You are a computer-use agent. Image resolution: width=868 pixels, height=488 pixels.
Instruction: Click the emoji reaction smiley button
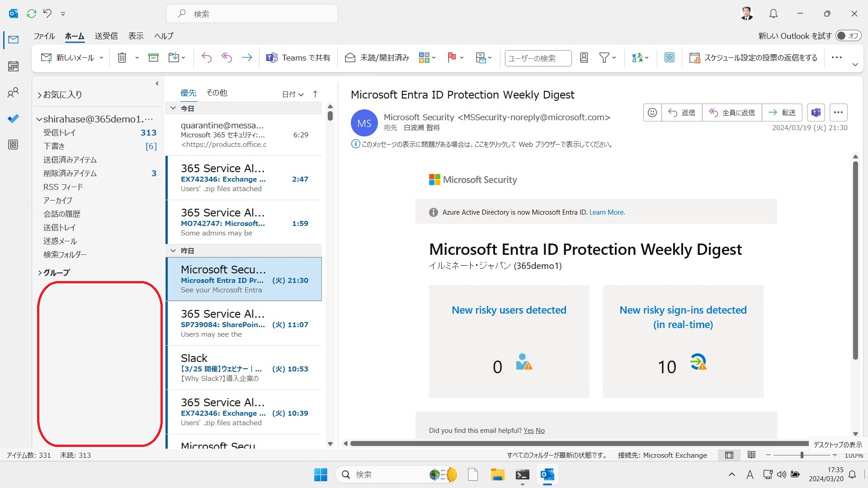point(652,113)
